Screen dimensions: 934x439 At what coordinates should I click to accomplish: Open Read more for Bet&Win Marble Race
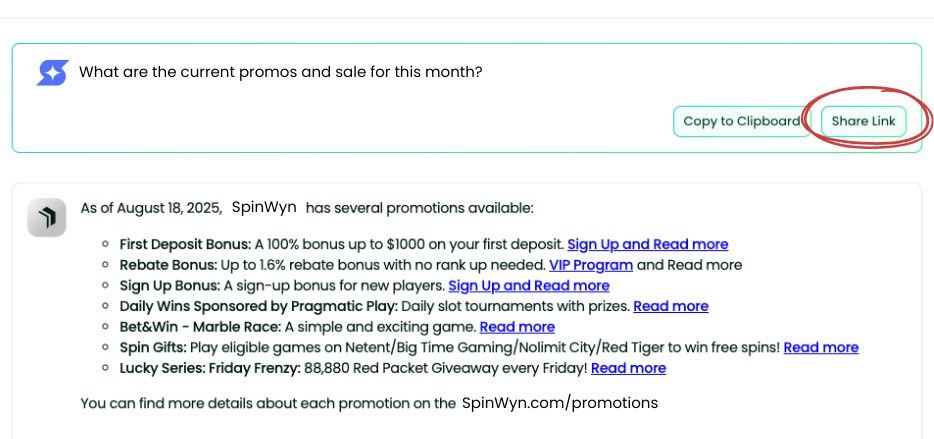click(x=517, y=327)
